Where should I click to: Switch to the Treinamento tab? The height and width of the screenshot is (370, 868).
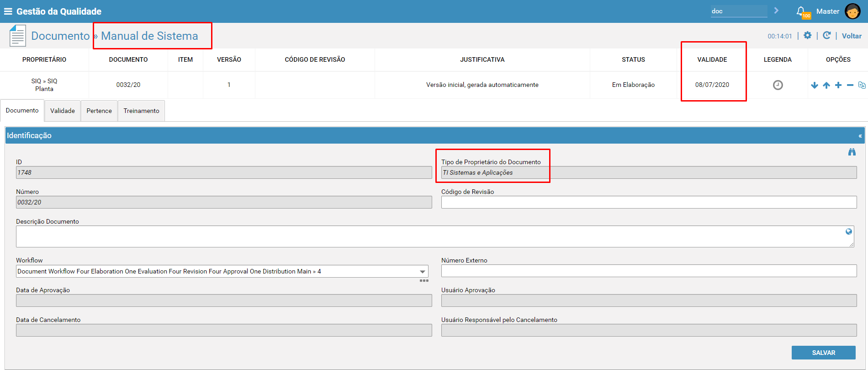[x=141, y=111]
